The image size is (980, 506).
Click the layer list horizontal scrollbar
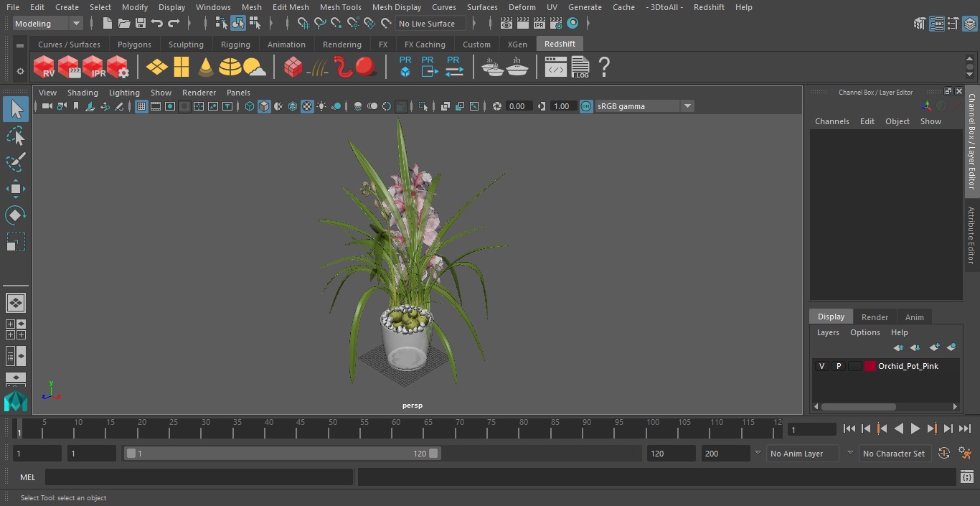point(859,406)
